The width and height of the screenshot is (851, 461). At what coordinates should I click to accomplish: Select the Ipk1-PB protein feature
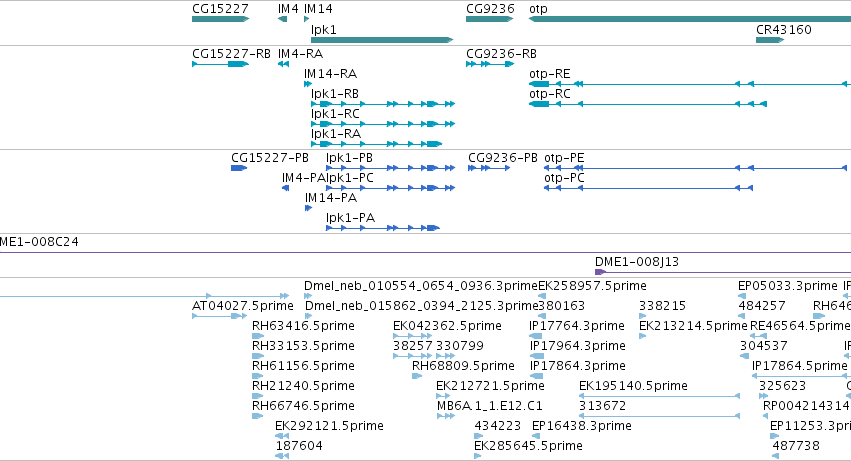pyautogui.click(x=391, y=168)
